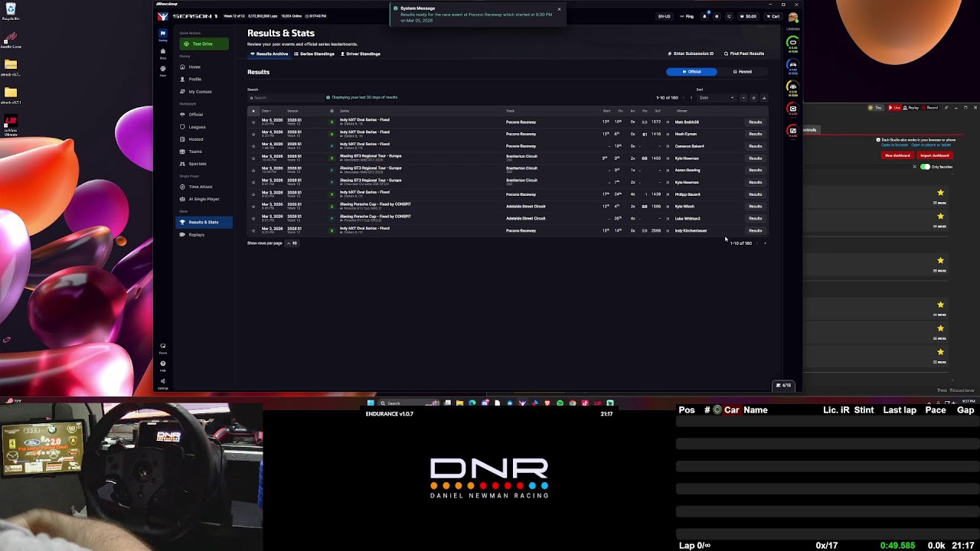Screen dimensions: 980x551
Task: Go to next page at bottom pagination
Action: 765,243
